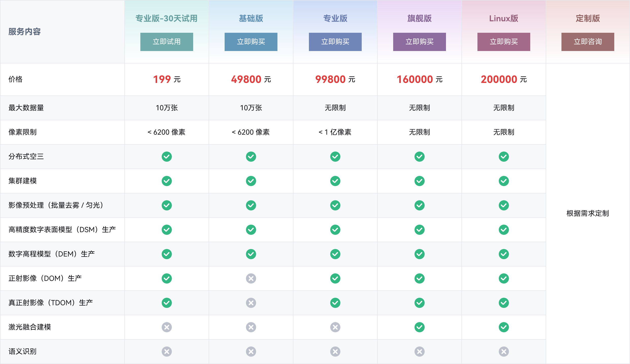Click 基础版 gray X for 正射影像(DOM)生产
Screen dimensions: 630x364
[x=251, y=278]
